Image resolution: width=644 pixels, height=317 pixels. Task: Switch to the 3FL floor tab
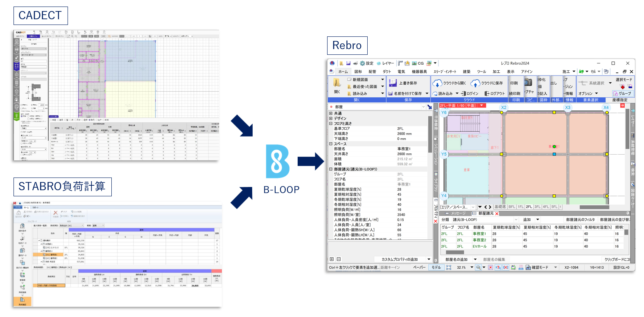point(538,207)
